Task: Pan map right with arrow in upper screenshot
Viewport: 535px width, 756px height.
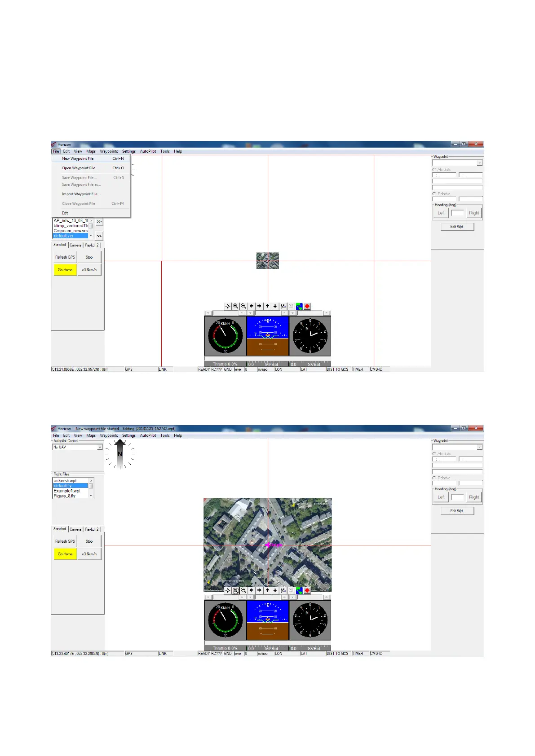Action: (259, 306)
